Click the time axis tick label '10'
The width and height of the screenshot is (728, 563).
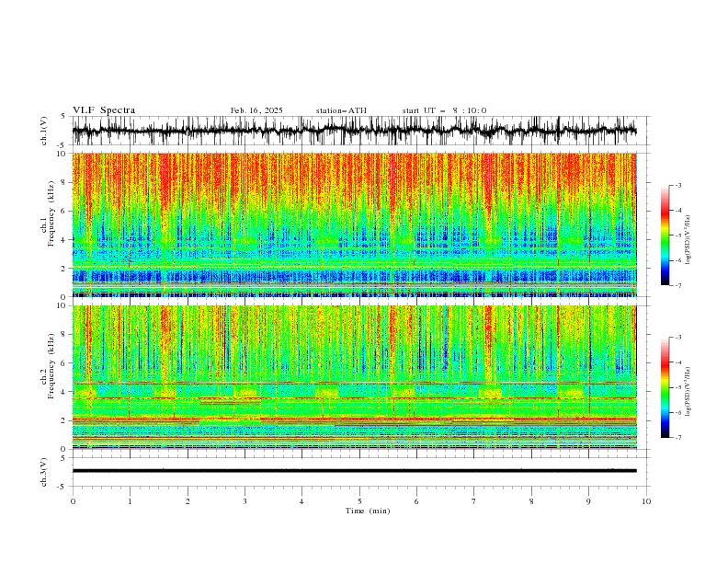point(646,501)
